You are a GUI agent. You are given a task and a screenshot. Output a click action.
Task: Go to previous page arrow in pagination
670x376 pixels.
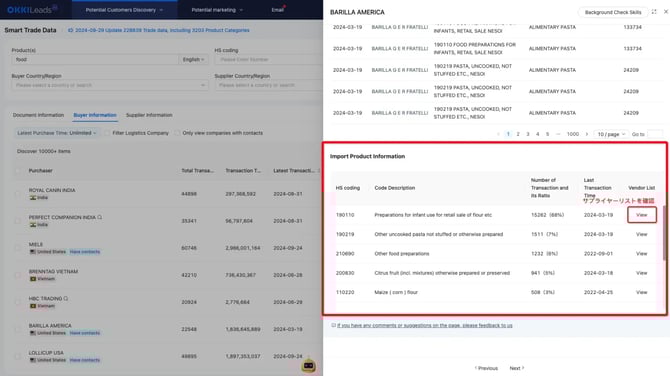498,134
